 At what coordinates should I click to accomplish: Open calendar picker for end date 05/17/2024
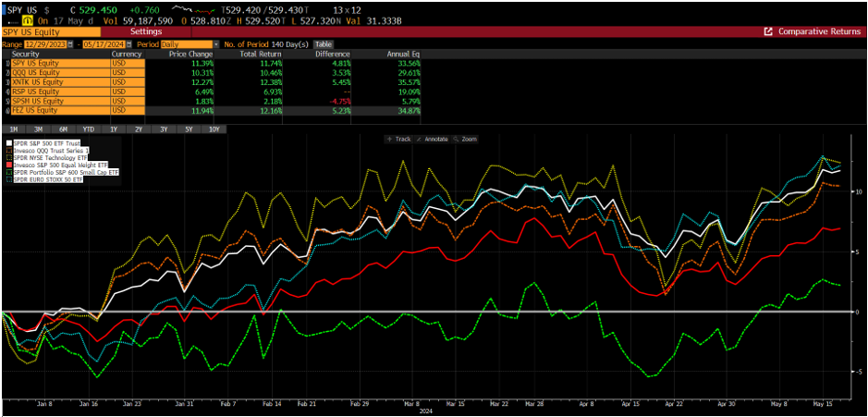129,44
